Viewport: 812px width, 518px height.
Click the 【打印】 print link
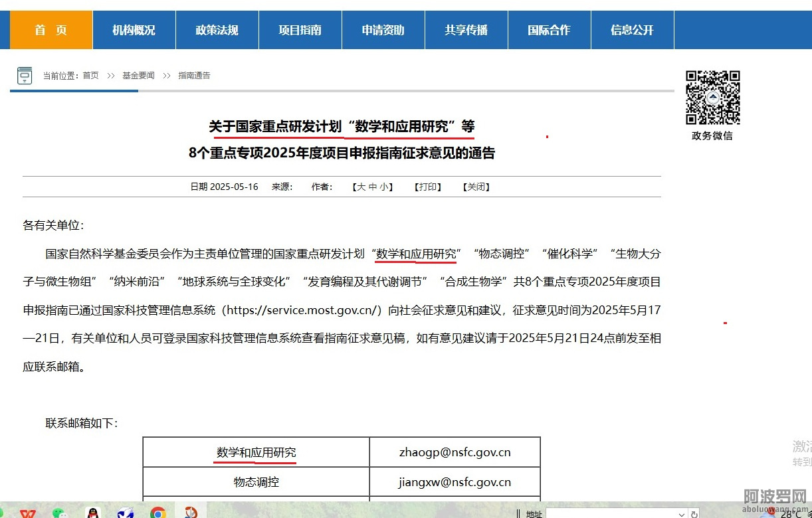click(429, 187)
